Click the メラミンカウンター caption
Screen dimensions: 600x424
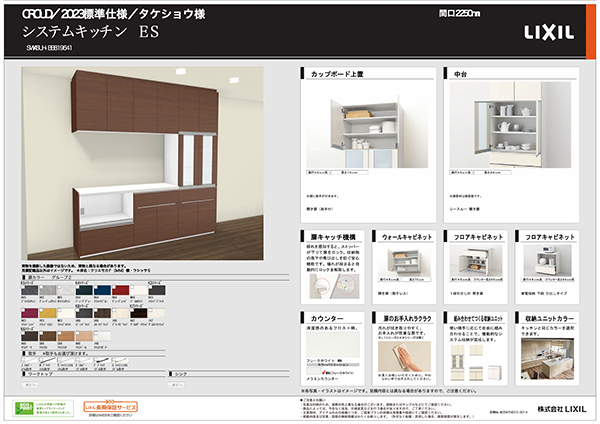click(x=322, y=379)
